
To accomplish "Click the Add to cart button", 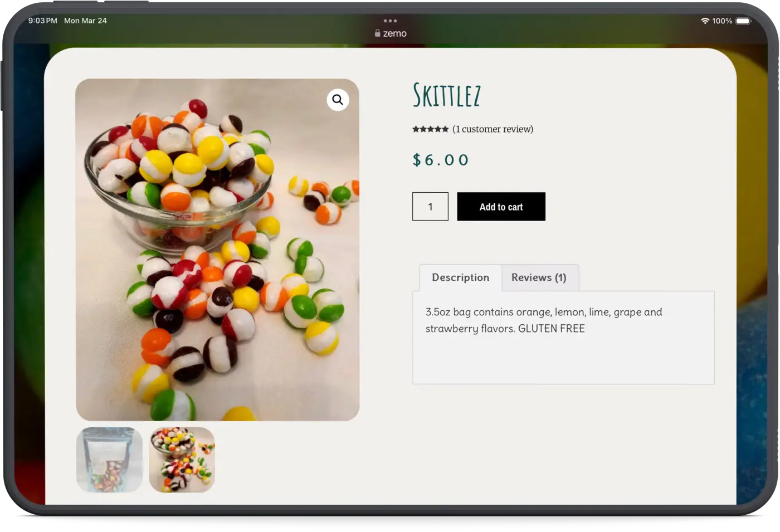I will click(x=501, y=207).
